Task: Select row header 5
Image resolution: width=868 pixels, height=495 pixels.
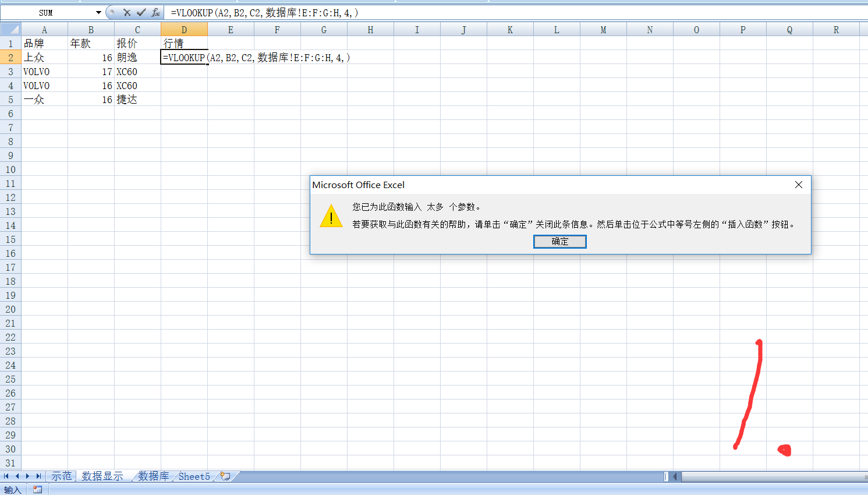Action: (x=10, y=99)
